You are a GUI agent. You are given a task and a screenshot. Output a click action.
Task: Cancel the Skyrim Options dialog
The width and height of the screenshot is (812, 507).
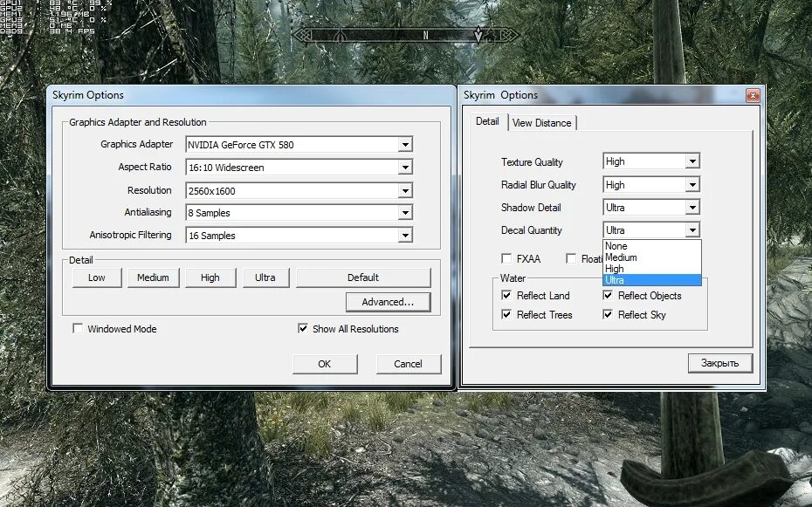[408, 364]
